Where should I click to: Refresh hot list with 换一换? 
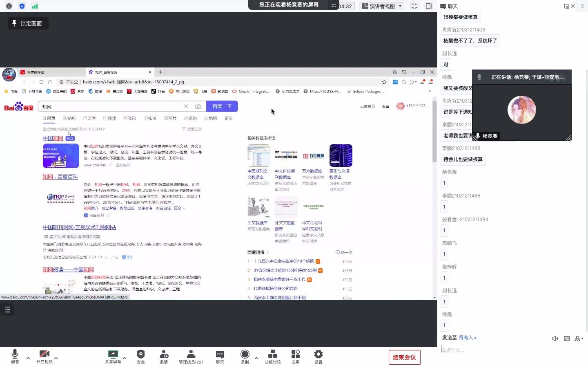pos(344,252)
